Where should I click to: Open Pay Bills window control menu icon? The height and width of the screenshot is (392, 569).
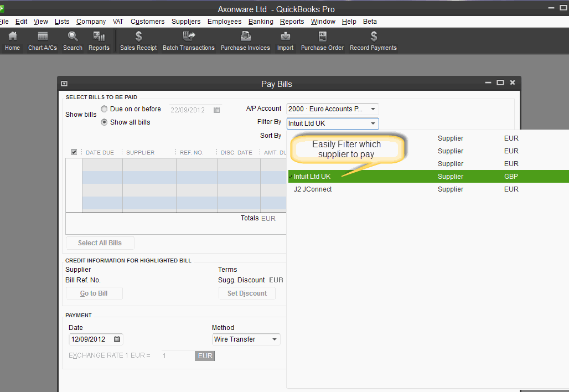[64, 84]
